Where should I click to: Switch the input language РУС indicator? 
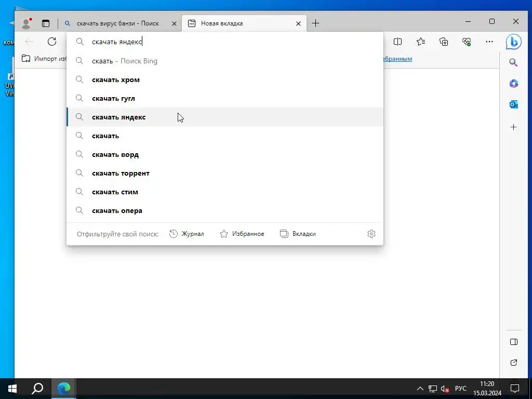[461, 389]
